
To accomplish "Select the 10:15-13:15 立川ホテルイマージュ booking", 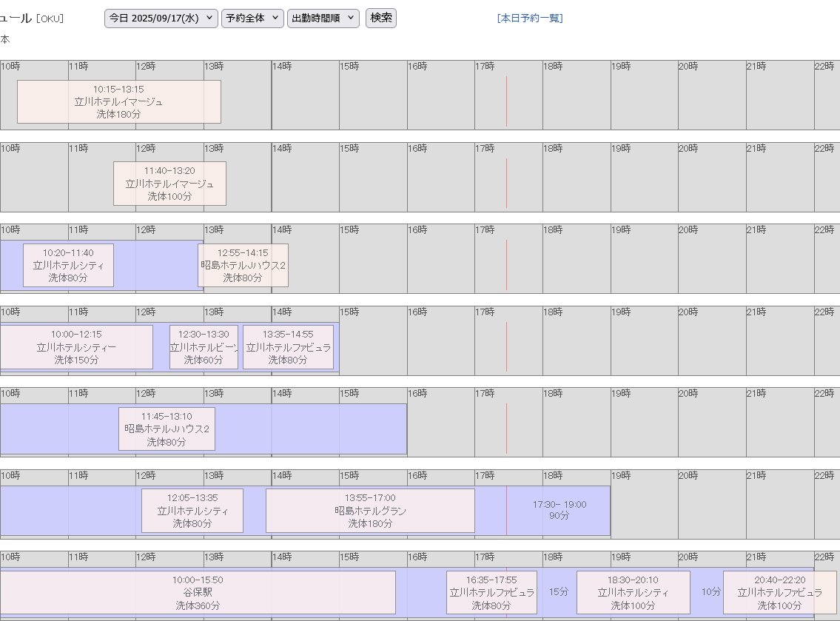I will coord(119,102).
